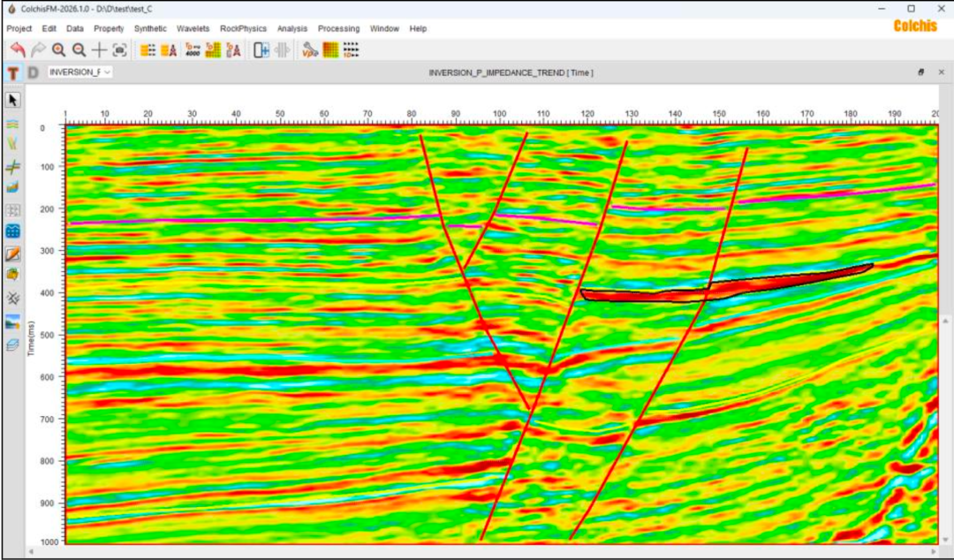
Task: Open the Processing menu
Action: coord(339,28)
